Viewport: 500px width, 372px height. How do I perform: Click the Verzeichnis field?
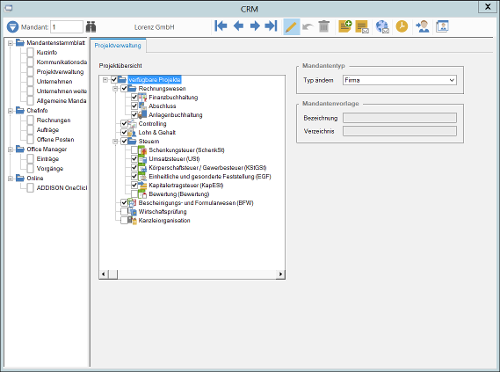coord(400,131)
